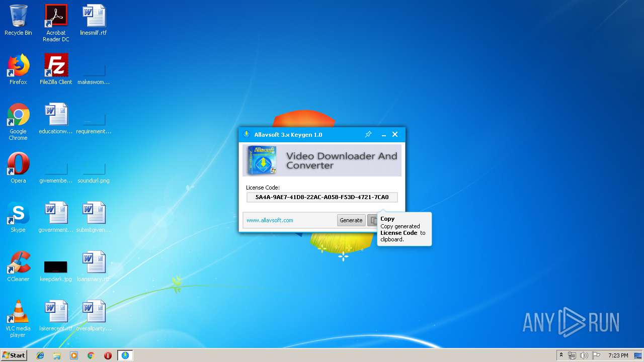
Task: Click the Allavsoft keygen title icon
Action: (247, 134)
